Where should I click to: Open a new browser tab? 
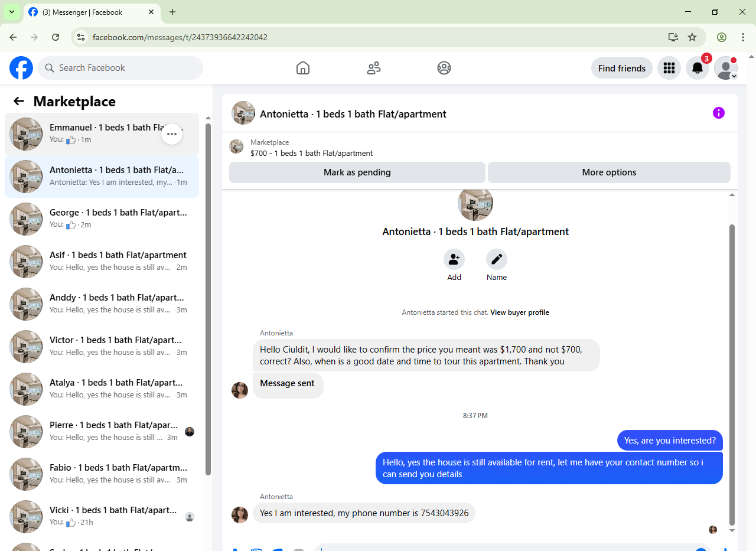point(172,12)
